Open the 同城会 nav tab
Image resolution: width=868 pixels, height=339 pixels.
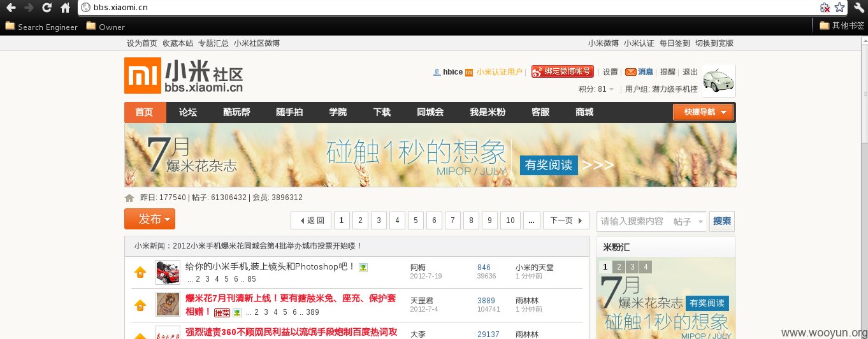pyautogui.click(x=430, y=112)
